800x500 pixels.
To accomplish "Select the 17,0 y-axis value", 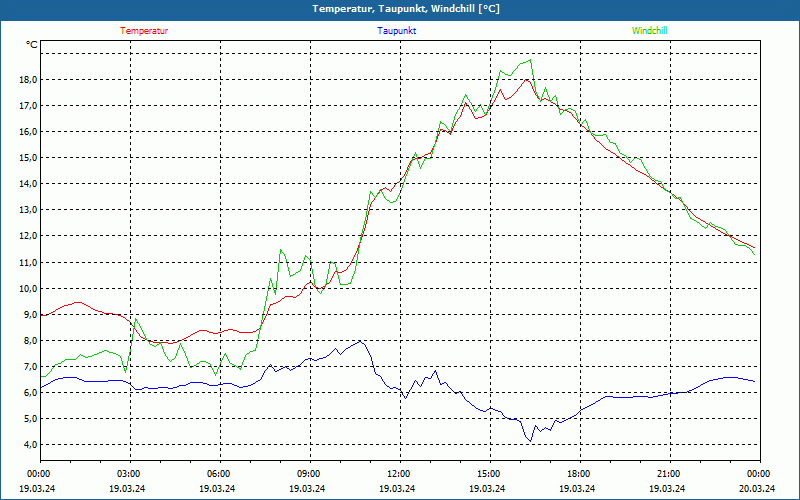I will pyautogui.click(x=28, y=106).
